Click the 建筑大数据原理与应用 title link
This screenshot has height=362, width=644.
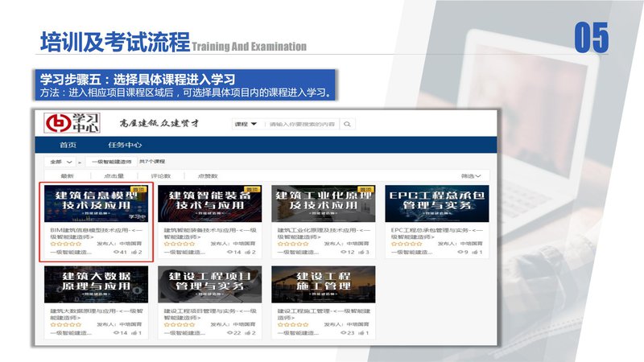(x=96, y=315)
